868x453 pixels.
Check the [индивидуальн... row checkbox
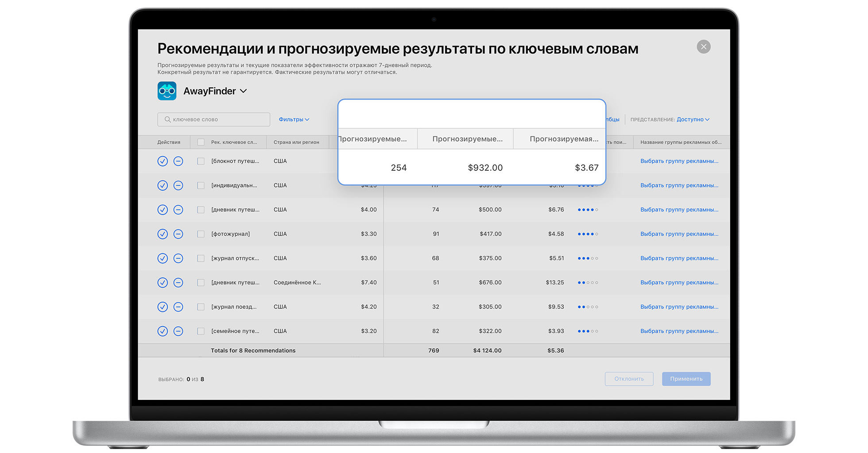click(201, 185)
